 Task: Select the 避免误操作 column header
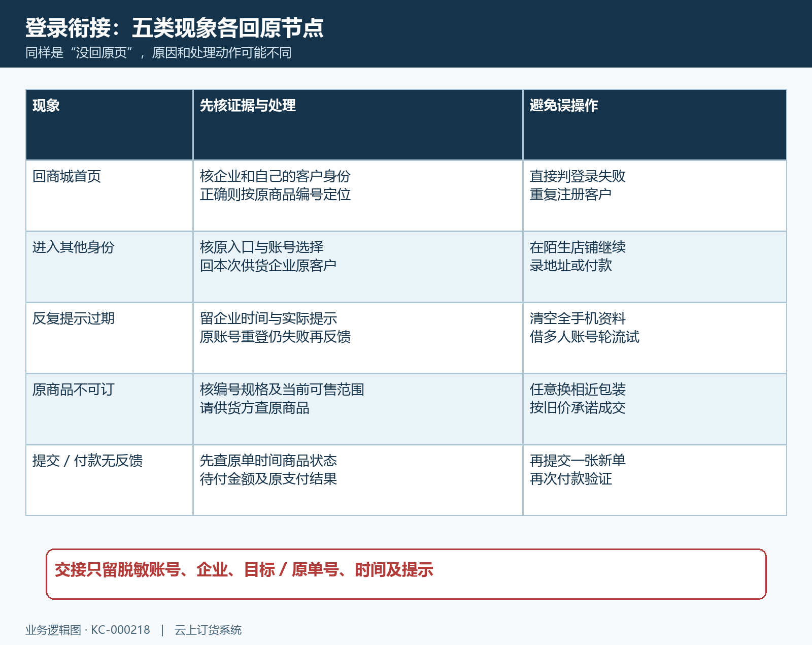[655, 125]
